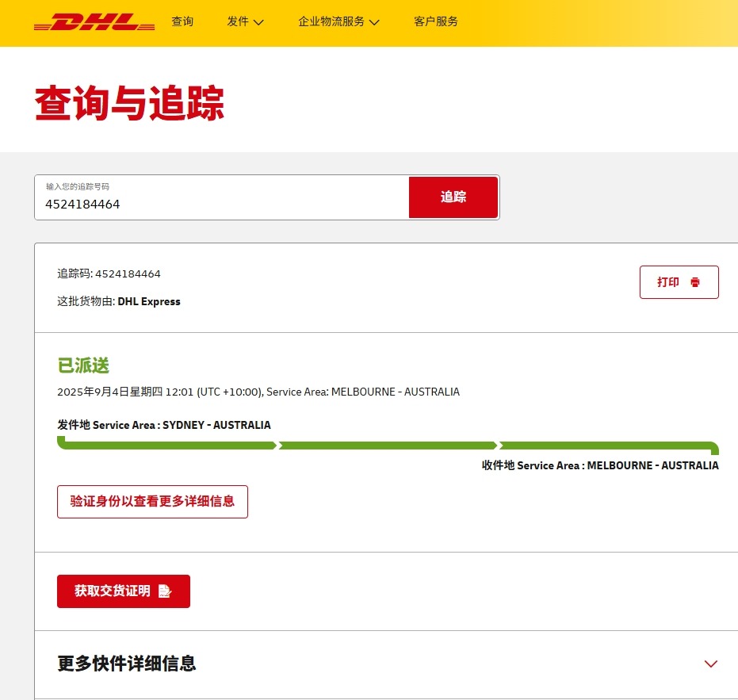Click the 打印 print button
The image size is (738, 700).
679,282
